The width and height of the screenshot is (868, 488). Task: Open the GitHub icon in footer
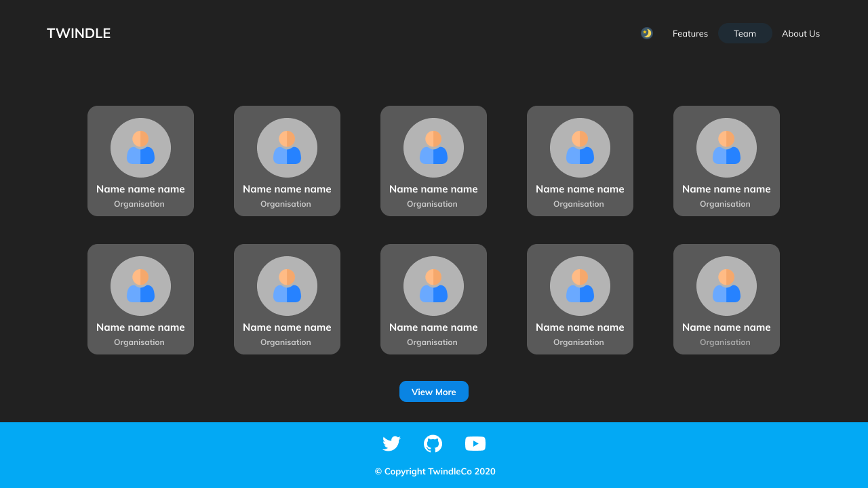tap(433, 444)
